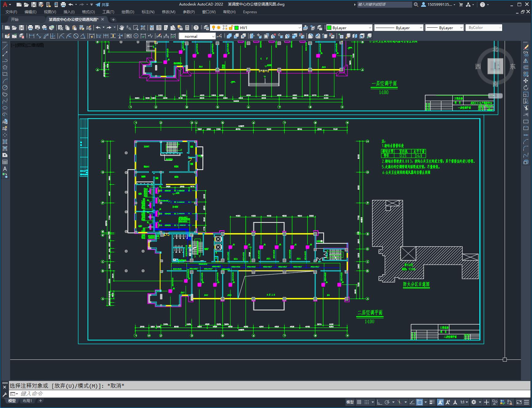The image size is (532, 408).
Task: Select the Diameter dimension tool
Action: [x=76, y=36]
